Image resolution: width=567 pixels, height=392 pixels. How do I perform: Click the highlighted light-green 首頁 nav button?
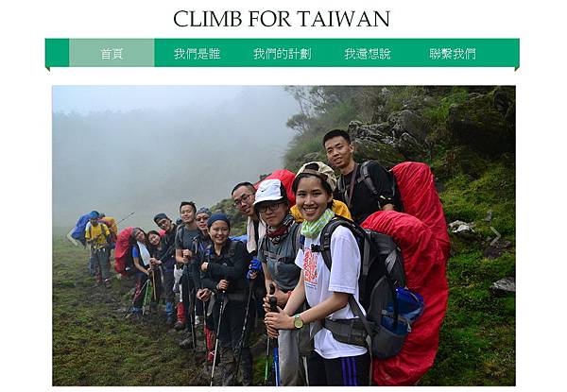[x=112, y=53]
